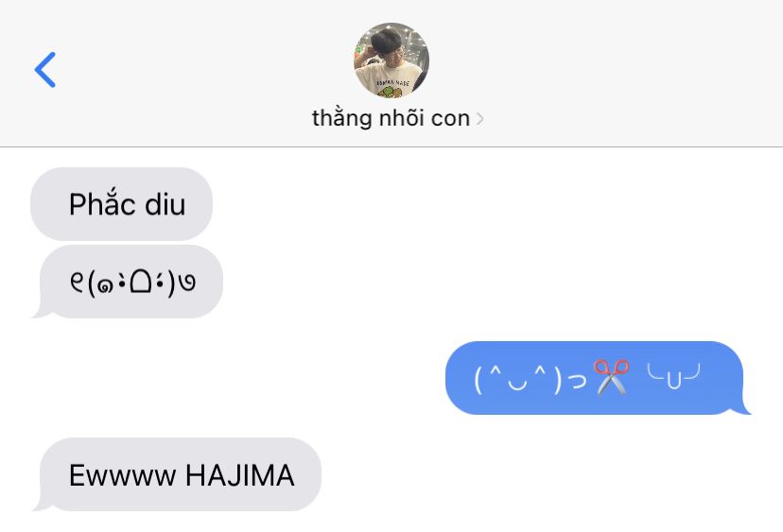Tap the contact name thằng nhõi con
783x532 pixels.
click(391, 118)
